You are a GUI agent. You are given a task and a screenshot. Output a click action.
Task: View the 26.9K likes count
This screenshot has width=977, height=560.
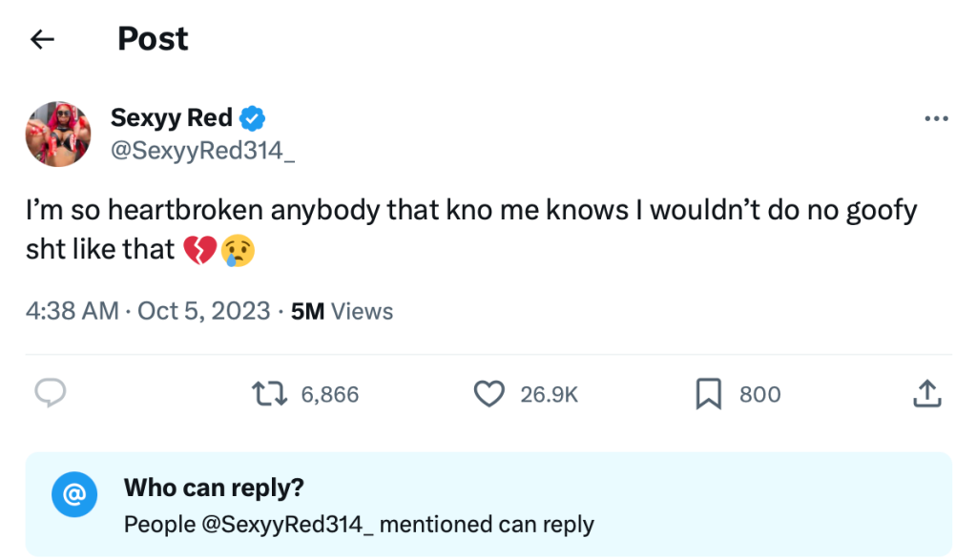coord(549,394)
